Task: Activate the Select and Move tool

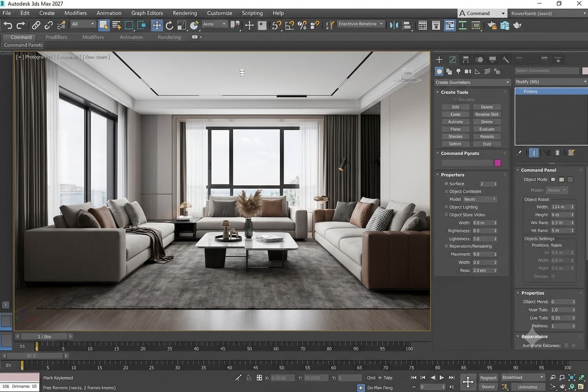Action: point(157,25)
